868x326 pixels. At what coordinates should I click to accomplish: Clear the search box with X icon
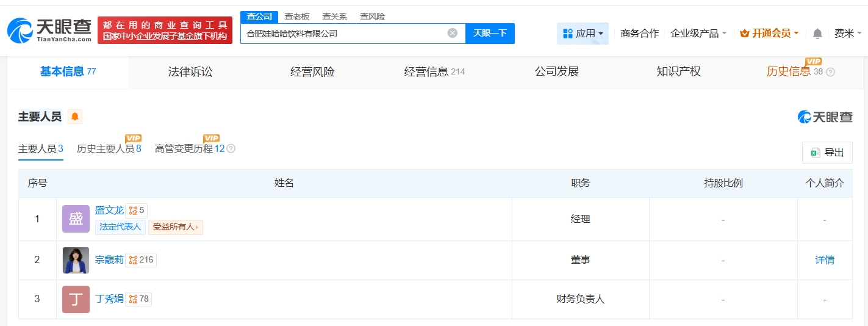[x=452, y=33]
